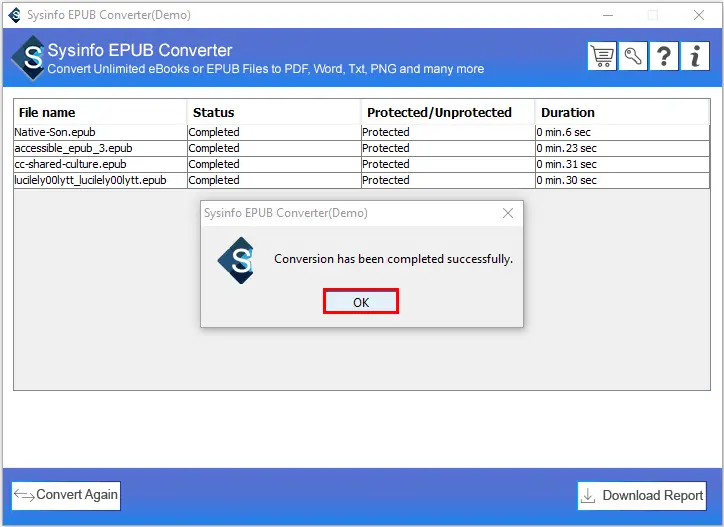Viewport: 724px width, 527px height.
Task: Click the Sysinfo logo inside the dialog
Action: [237, 260]
